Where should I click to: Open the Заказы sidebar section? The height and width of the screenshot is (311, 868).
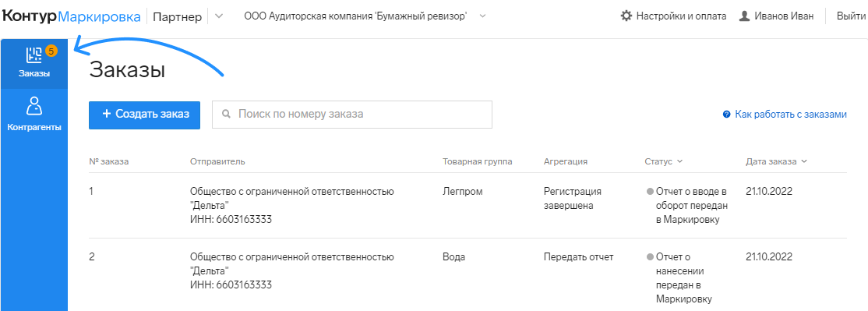point(34,64)
